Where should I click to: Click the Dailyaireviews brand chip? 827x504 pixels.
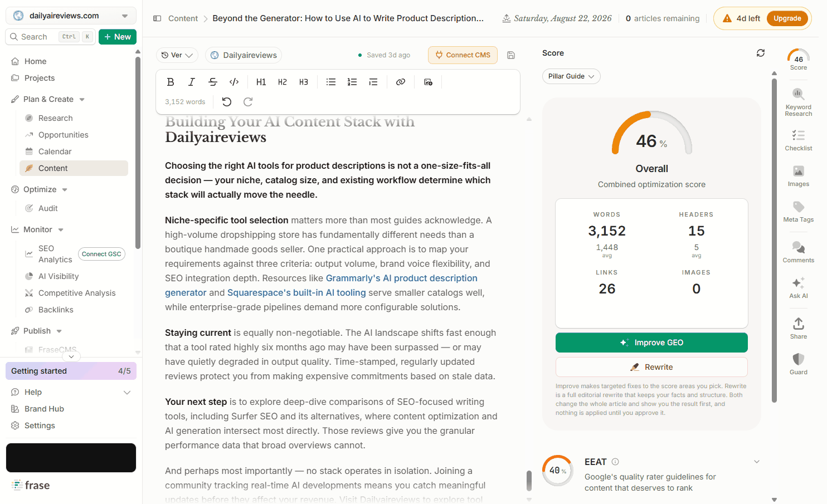pos(244,55)
